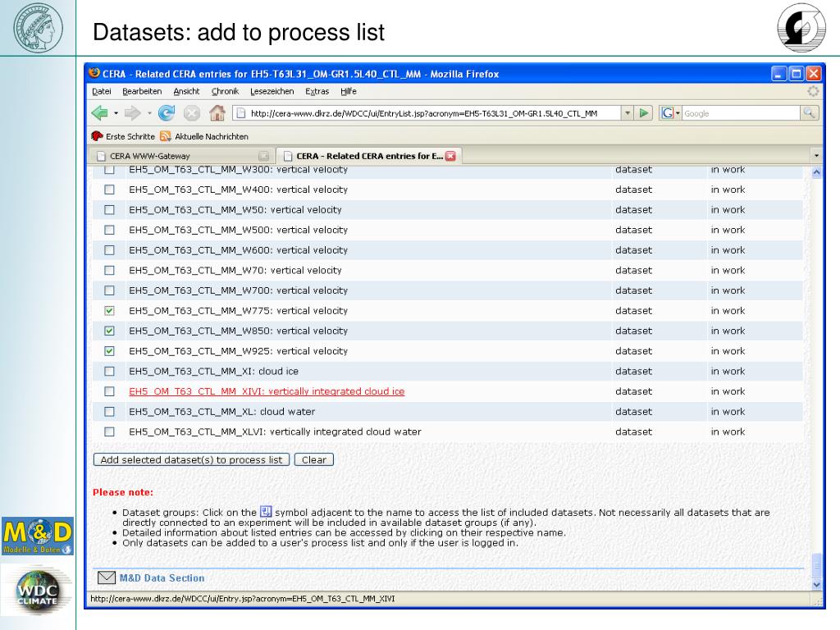Click the Clear button
Viewport: 840px width, 630px height.
click(x=314, y=459)
